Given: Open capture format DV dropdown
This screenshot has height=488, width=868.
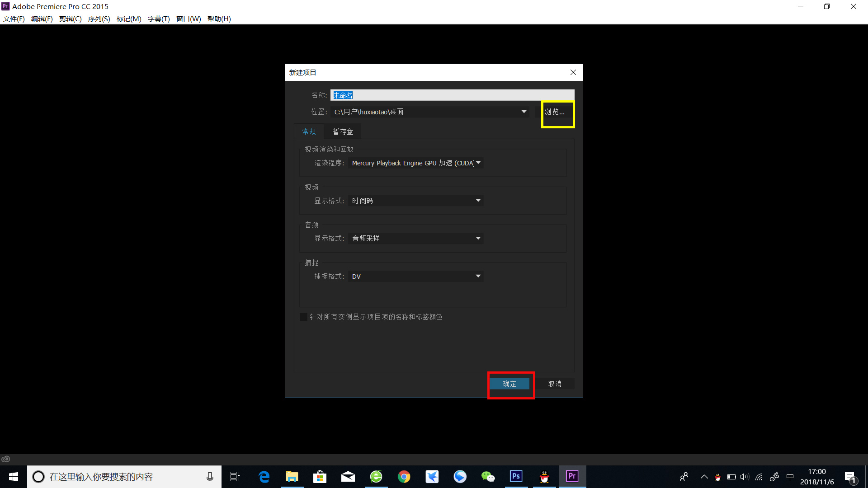Looking at the screenshot, I should (x=416, y=276).
